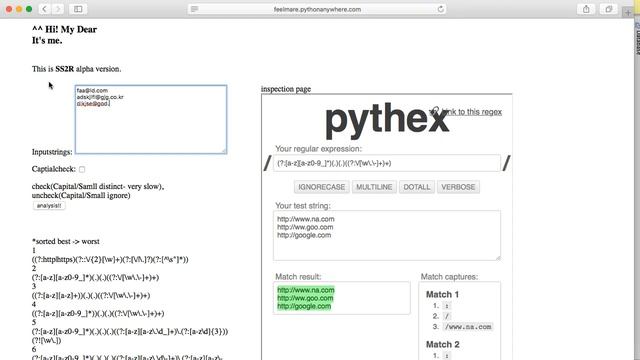Screen dimensions: 640x360
Task: Focus the feelmare.pythonanywhere.com address bar
Action: (317, 9)
